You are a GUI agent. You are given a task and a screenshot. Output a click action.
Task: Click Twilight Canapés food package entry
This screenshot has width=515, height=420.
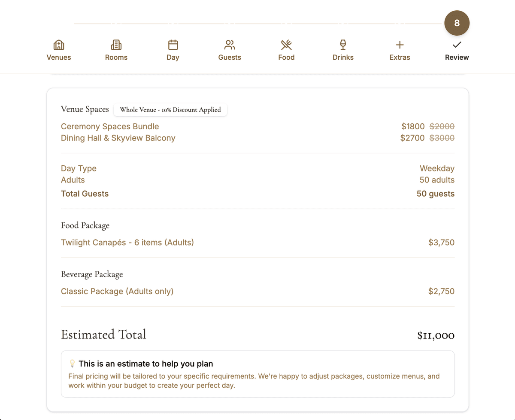tap(127, 242)
